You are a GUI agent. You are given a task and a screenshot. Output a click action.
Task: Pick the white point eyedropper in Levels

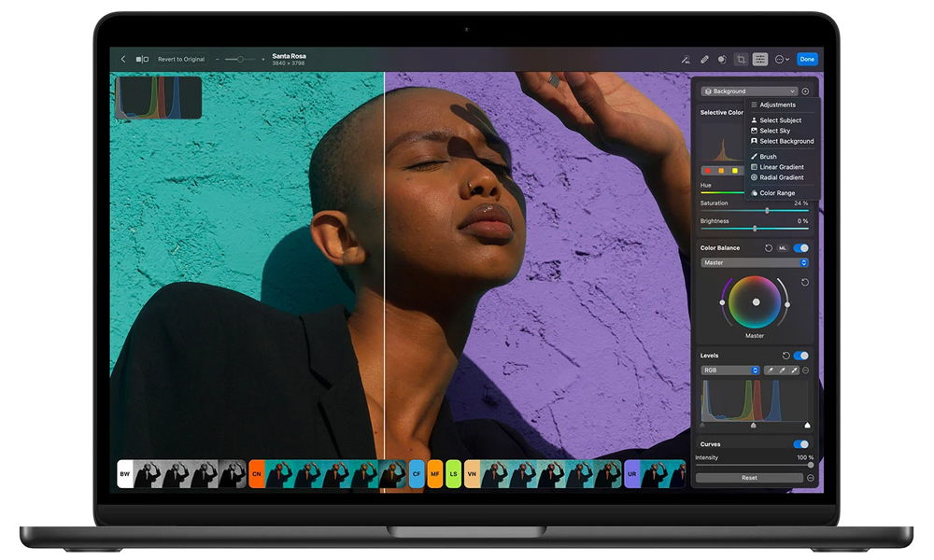tap(795, 371)
